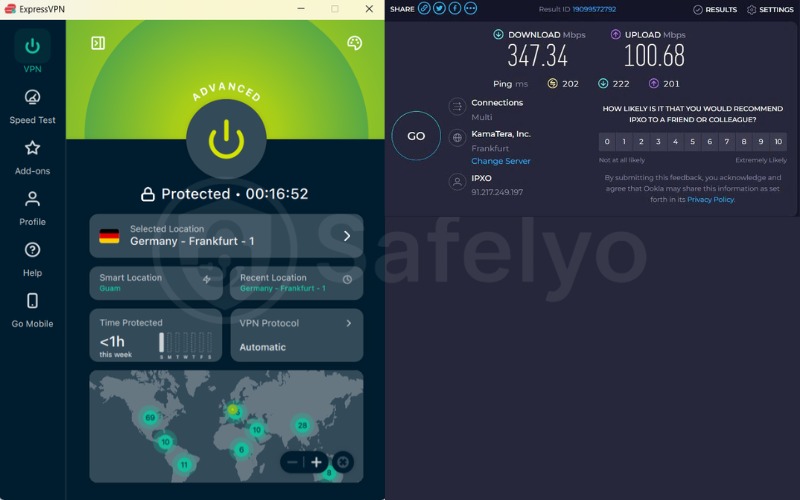Collapse the sidebar panel icon
Screen dimensions: 800x500
(x=98, y=43)
